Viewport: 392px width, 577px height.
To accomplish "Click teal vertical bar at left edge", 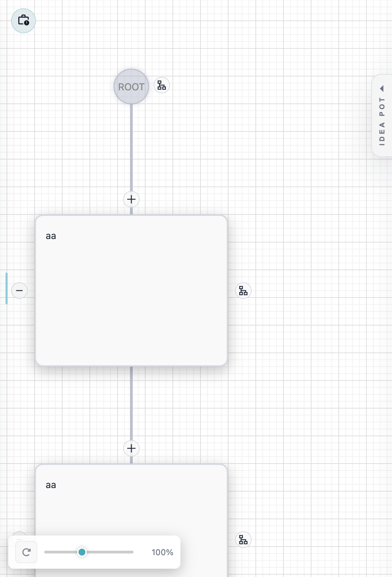I will [x=7, y=288].
